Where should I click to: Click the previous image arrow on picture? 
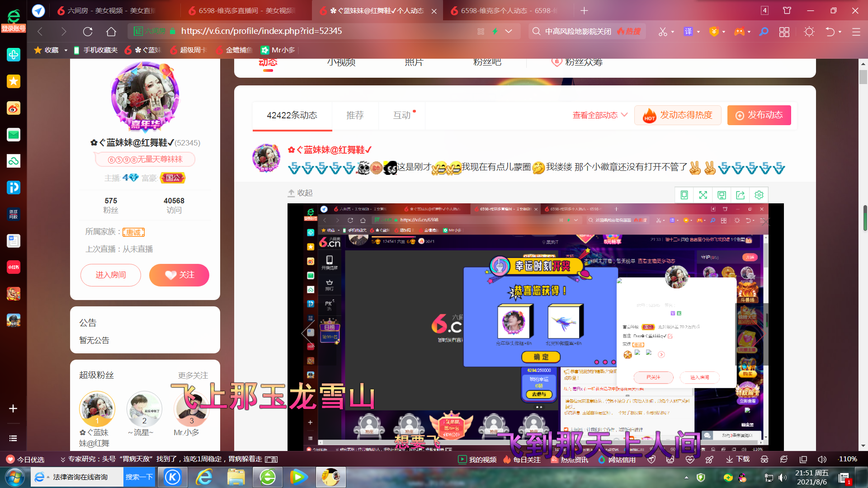coord(308,333)
